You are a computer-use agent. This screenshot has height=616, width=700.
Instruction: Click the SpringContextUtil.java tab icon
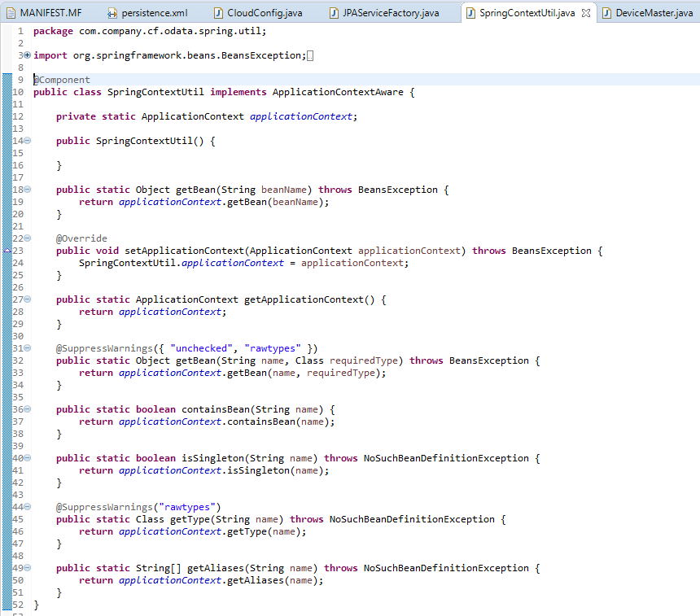tap(470, 13)
